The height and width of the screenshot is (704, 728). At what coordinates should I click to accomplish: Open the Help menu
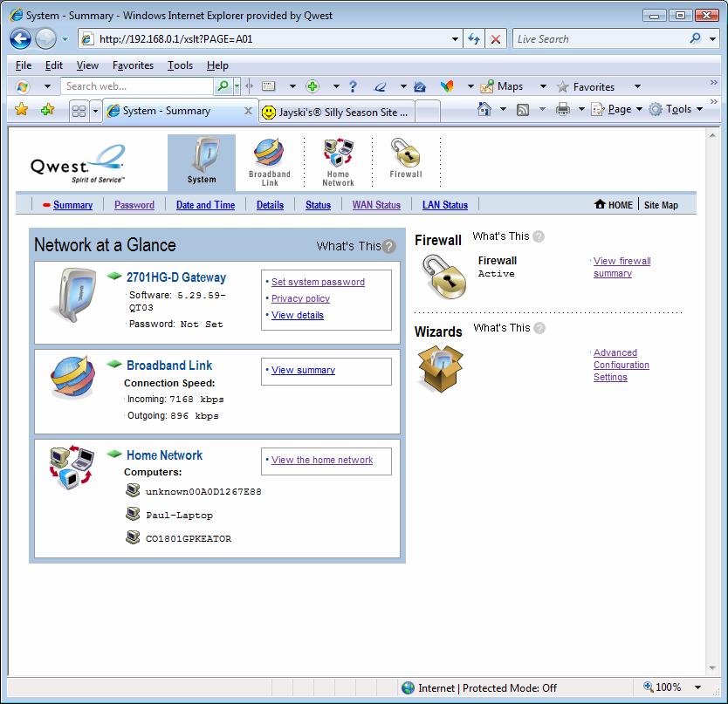point(217,65)
